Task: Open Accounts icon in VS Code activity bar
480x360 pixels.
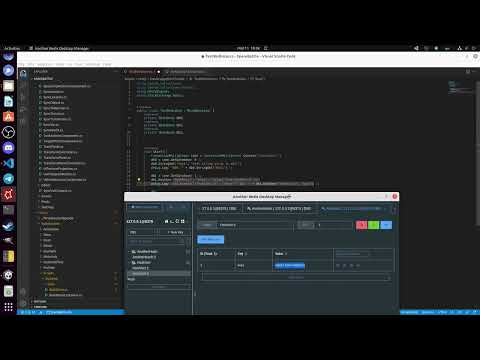Action: (x=23, y=292)
